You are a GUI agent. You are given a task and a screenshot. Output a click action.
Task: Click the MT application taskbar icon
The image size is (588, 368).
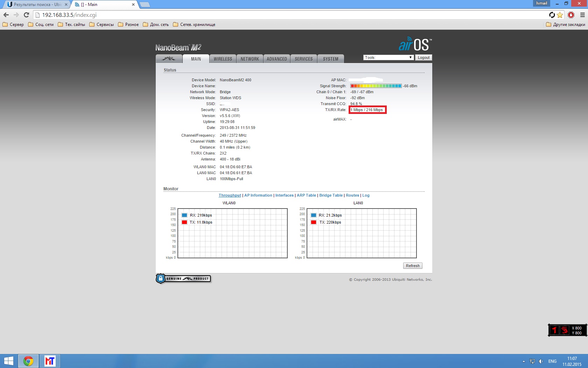(x=50, y=361)
